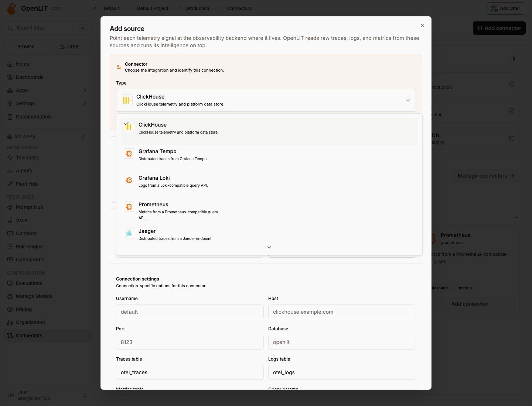Click the Search data field
532x406 pixels.
coord(48,28)
